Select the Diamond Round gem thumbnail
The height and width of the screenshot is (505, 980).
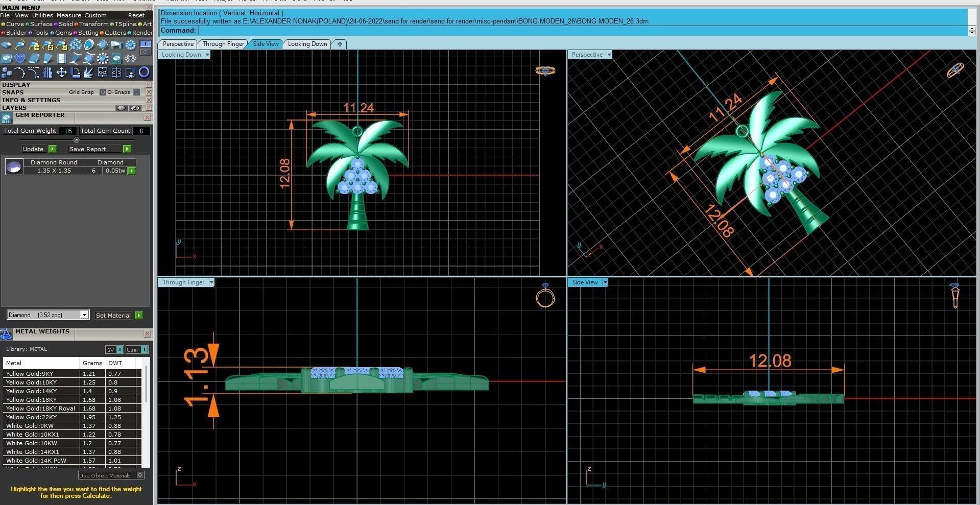14,166
